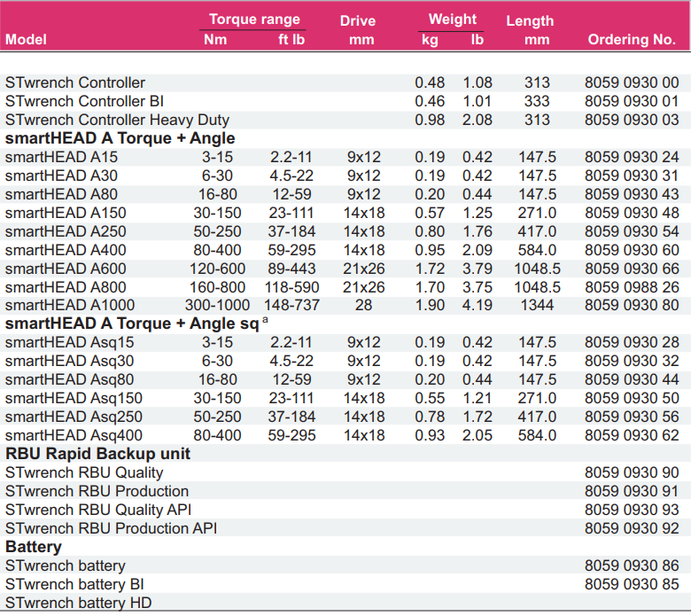Click ordering number 8059 0930 00
Viewport: 691px width, 616px height.
(x=632, y=83)
